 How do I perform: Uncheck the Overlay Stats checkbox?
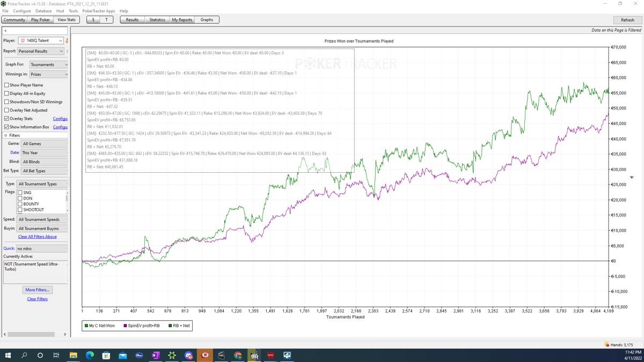[6, 119]
